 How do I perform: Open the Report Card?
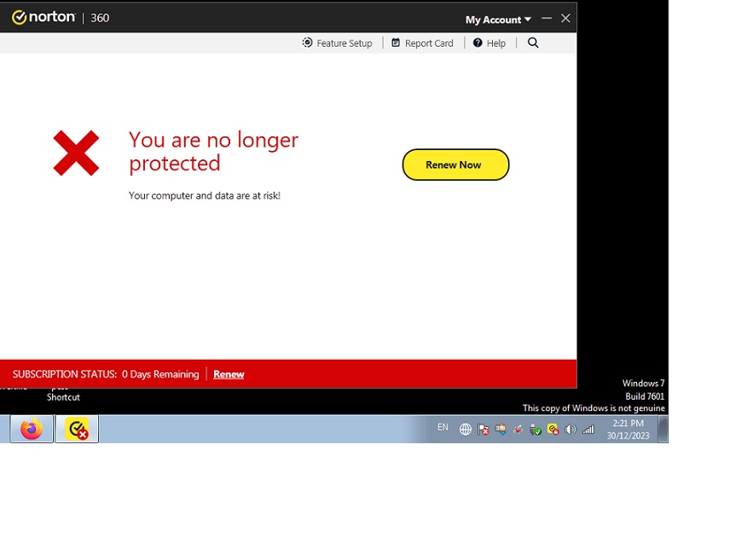pyautogui.click(x=423, y=43)
